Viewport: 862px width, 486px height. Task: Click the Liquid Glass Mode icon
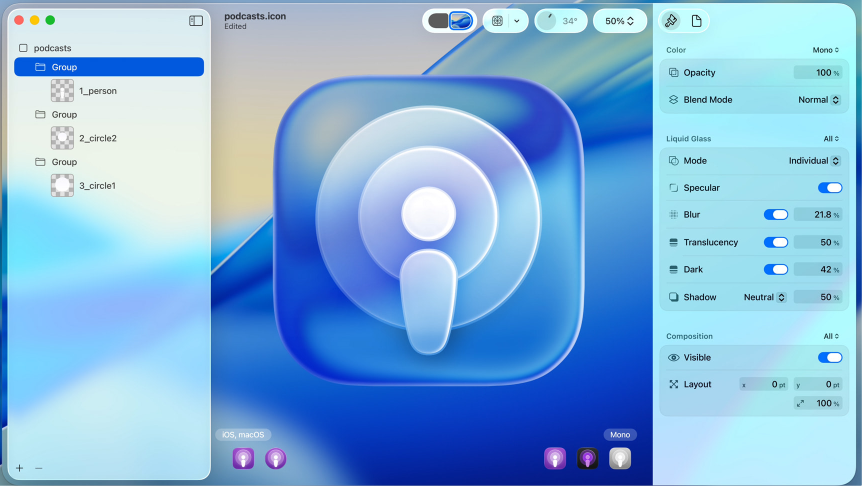(673, 161)
